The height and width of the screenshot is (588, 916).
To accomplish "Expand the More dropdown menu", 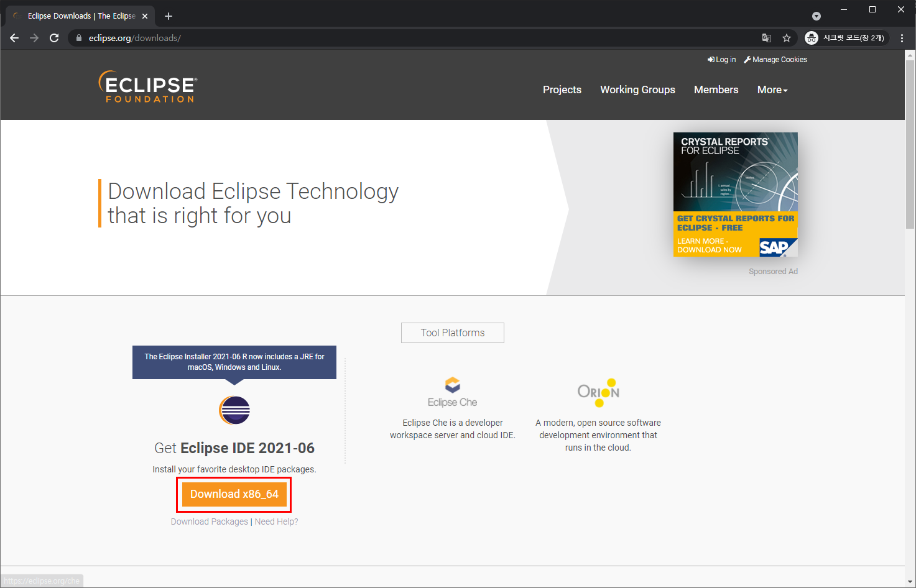I will 772,90.
